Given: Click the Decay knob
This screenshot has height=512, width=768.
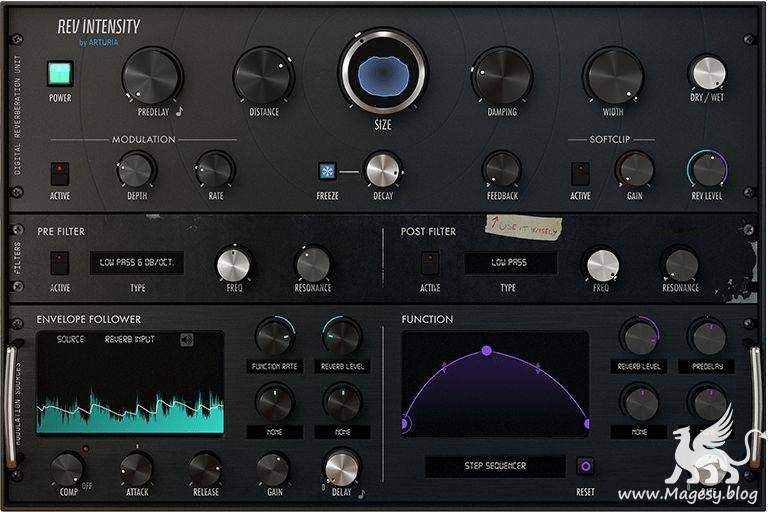Looking at the screenshot, I should pos(383,170).
